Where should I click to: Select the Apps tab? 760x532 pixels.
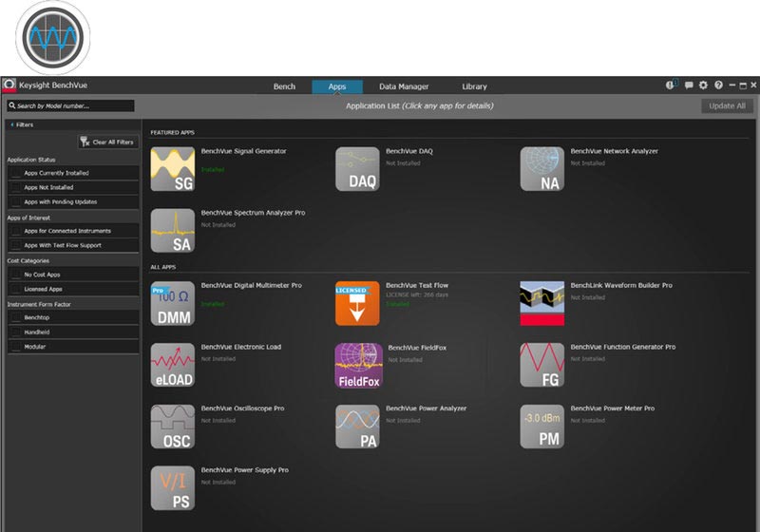[337, 86]
